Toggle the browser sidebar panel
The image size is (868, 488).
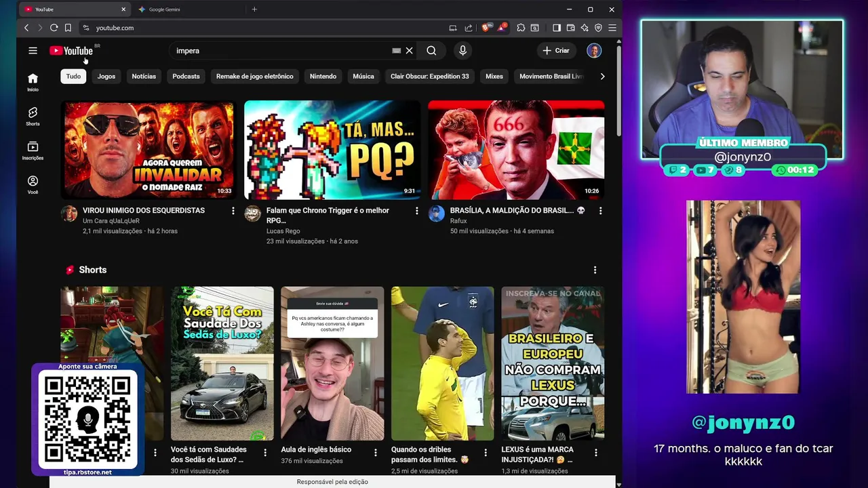click(x=557, y=28)
